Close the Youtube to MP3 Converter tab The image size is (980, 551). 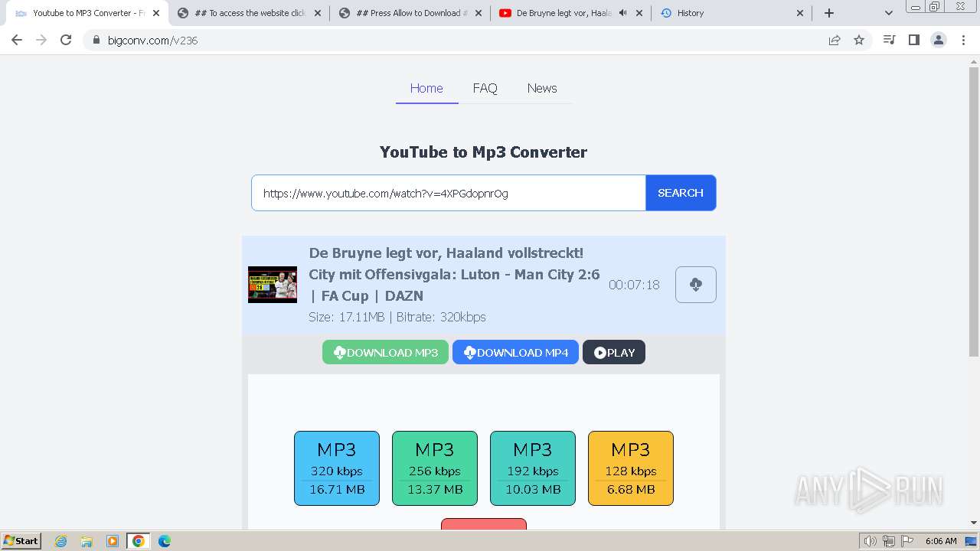click(x=156, y=13)
